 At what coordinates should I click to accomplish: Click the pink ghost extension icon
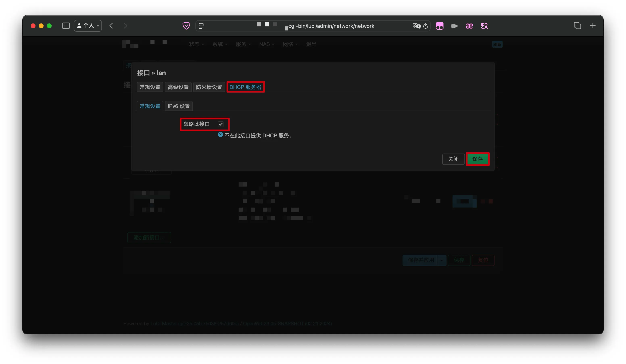439,26
